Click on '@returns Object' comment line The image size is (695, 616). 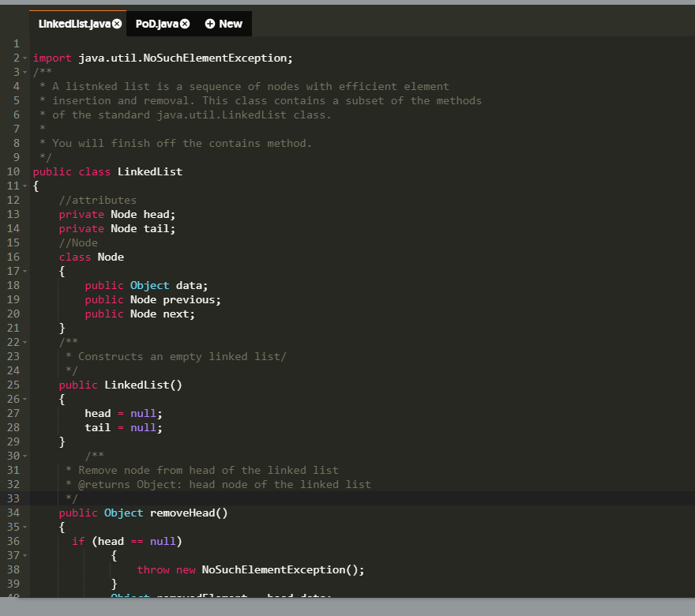click(x=218, y=484)
